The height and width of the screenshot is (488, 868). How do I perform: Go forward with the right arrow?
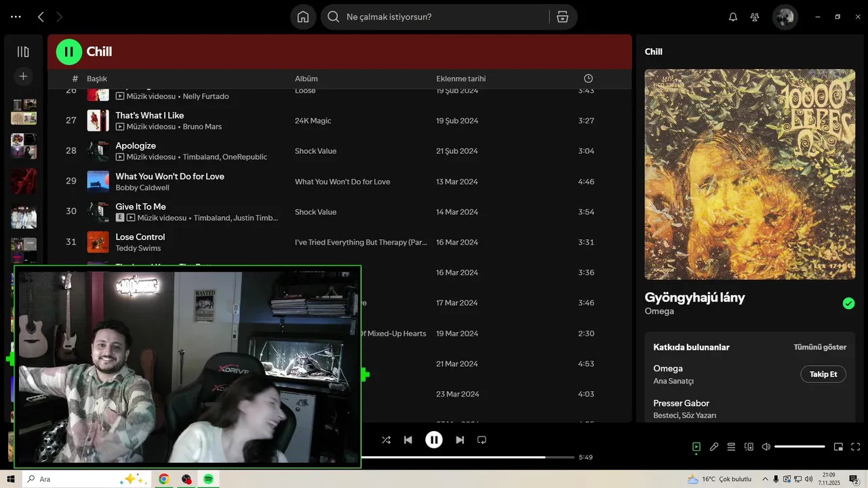coord(60,17)
